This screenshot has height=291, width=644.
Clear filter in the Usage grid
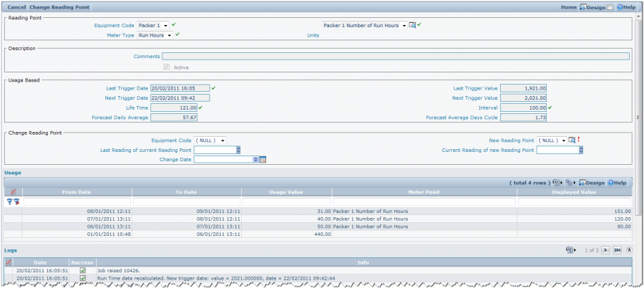tap(16, 202)
